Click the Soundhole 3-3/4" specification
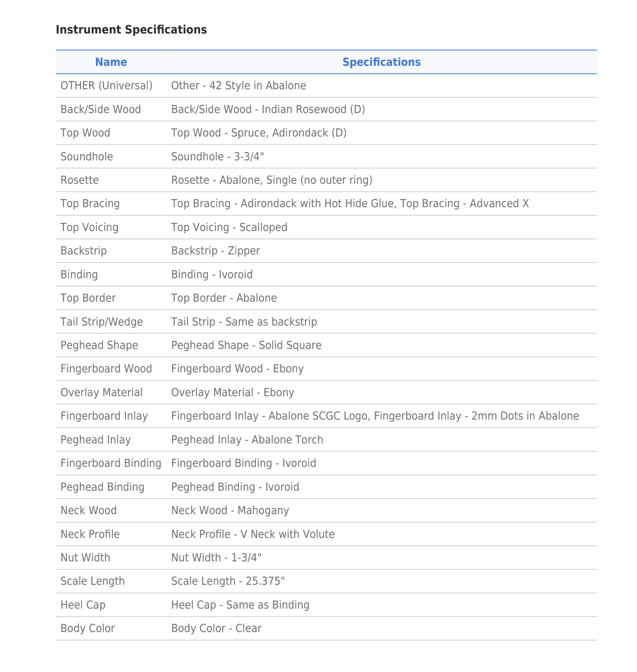 (x=217, y=157)
